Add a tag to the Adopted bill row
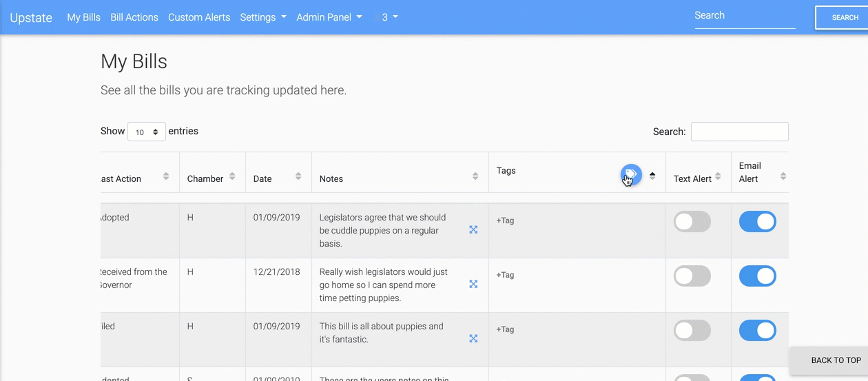 pos(505,220)
